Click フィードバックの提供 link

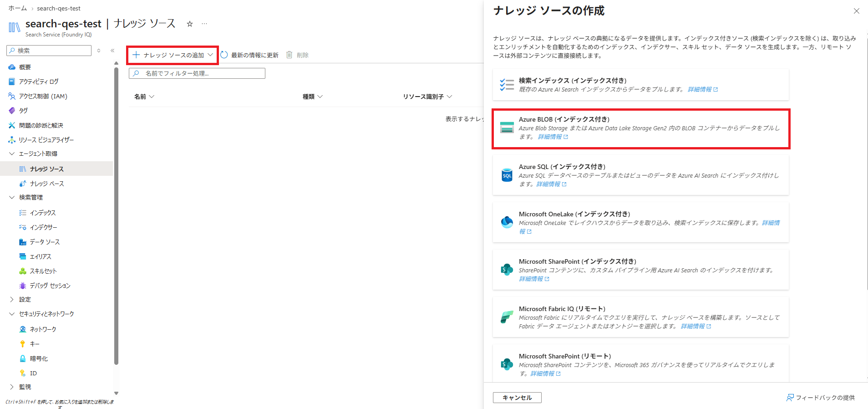pyautogui.click(x=821, y=398)
